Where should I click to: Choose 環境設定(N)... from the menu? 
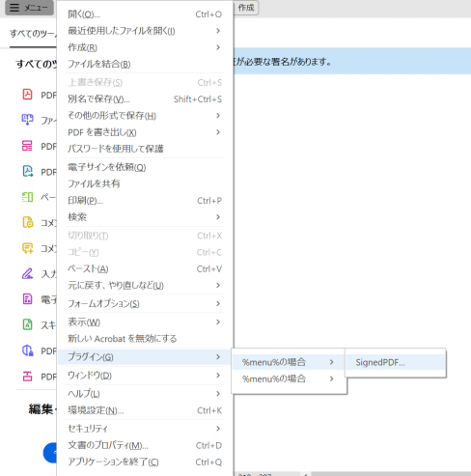pyautogui.click(x=145, y=410)
